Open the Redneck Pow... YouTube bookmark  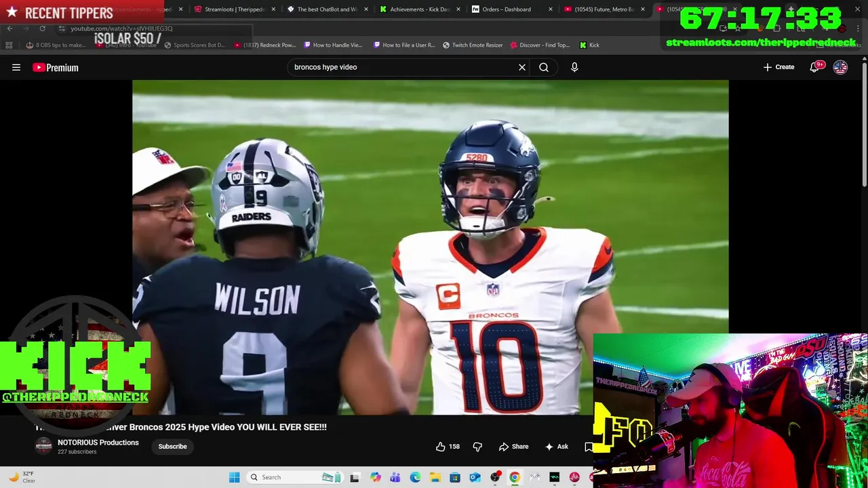point(265,45)
